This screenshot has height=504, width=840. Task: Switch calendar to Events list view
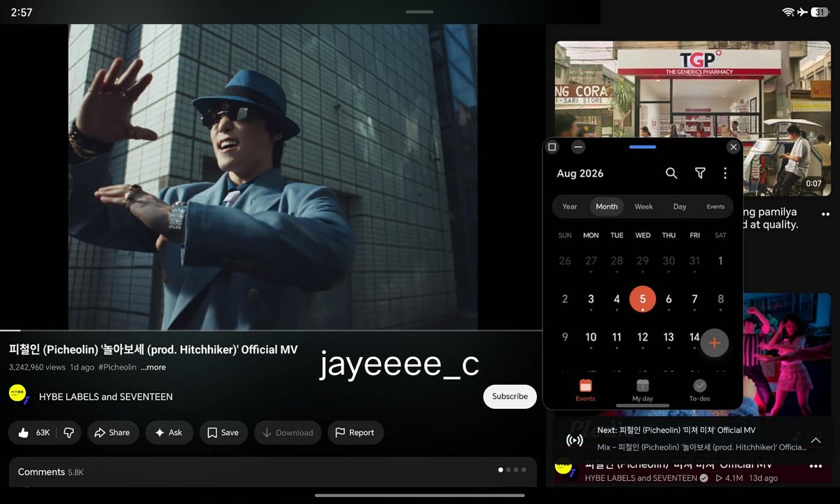click(x=715, y=206)
